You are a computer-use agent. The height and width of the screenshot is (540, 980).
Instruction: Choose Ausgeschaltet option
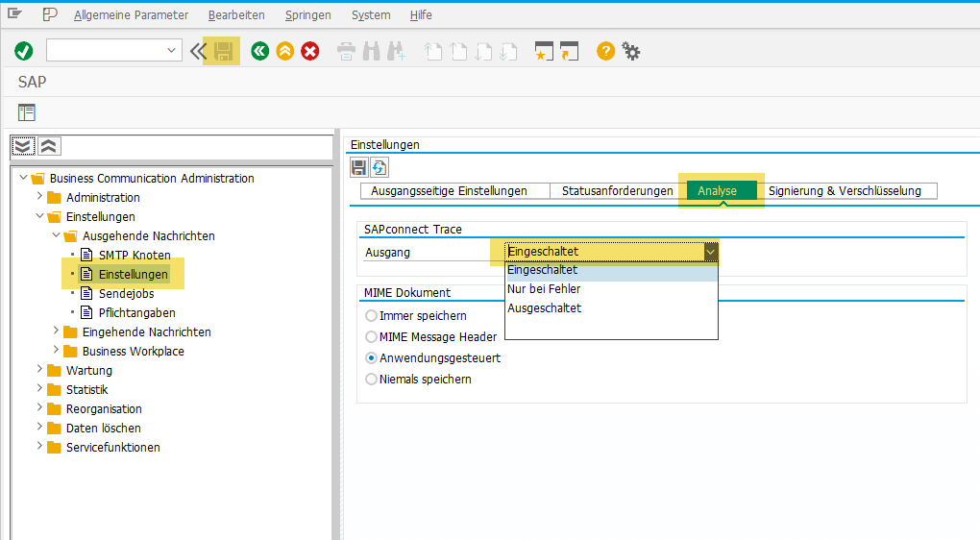[x=611, y=308]
